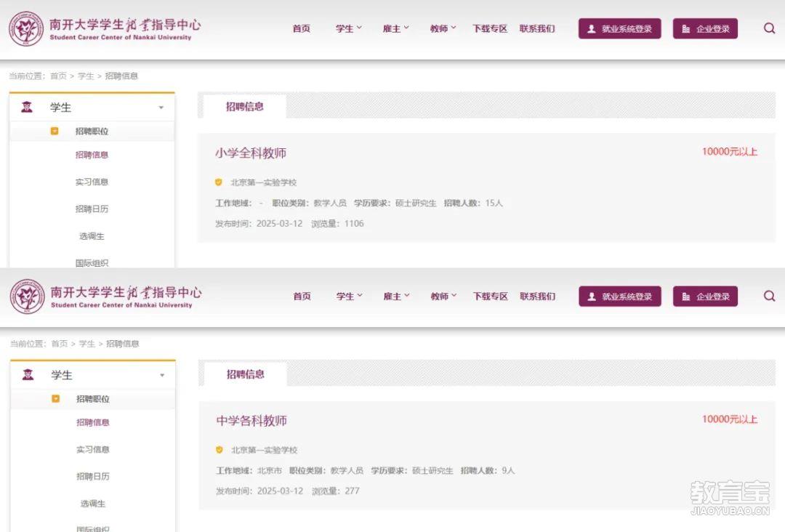Click orange icon beside 招聘职位 in lower sidebar
The width and height of the screenshot is (785, 532).
tap(55, 398)
